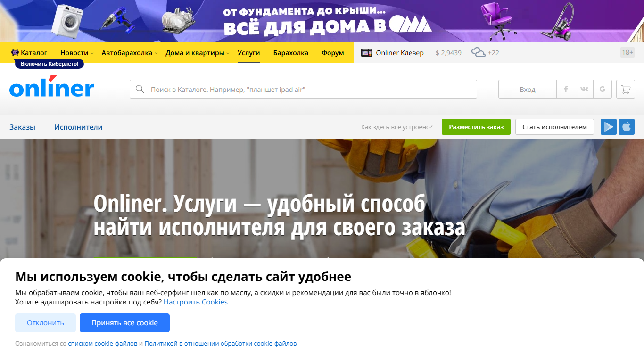Screen dimensions: 644x362
Task: Click the weather cloud icon
Action: (x=478, y=52)
